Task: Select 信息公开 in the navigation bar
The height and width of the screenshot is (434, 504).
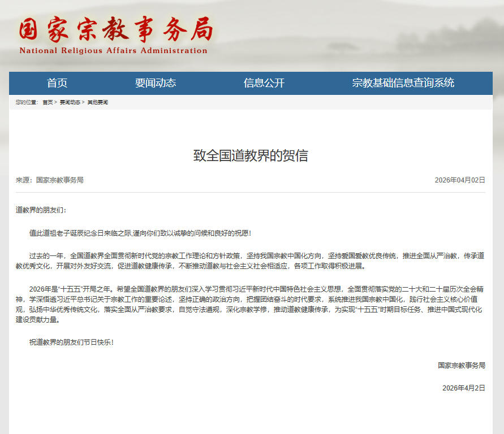Action: pos(263,83)
